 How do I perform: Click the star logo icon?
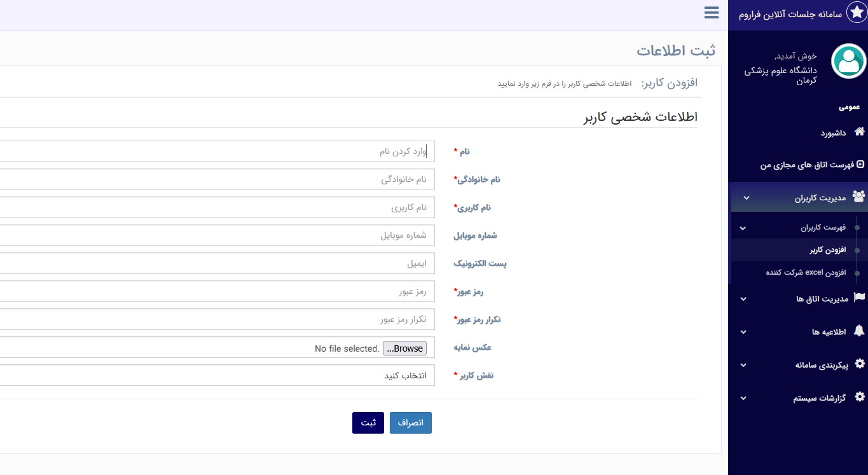click(857, 13)
